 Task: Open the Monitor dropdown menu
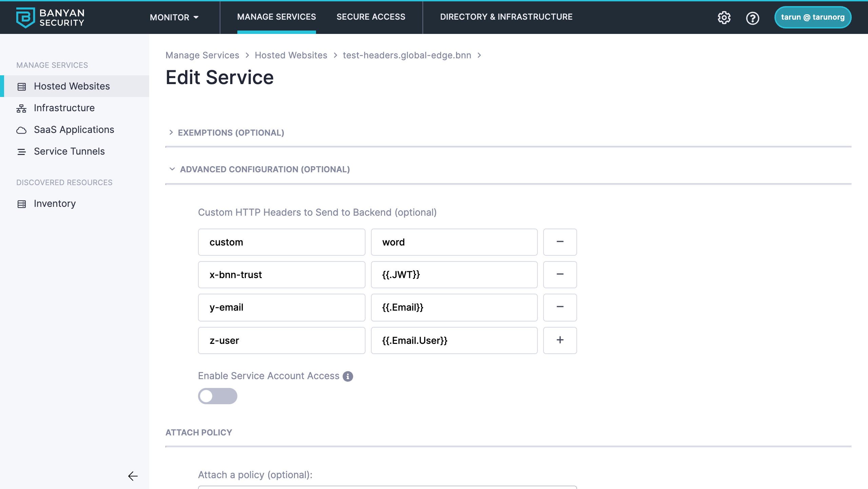pos(174,17)
